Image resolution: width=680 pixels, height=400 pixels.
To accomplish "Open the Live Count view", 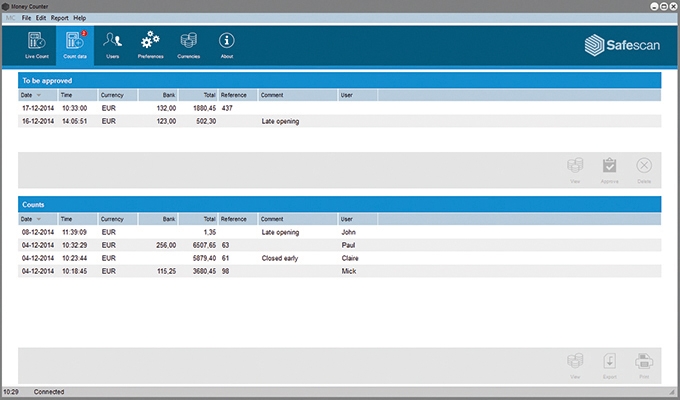I will point(36,45).
